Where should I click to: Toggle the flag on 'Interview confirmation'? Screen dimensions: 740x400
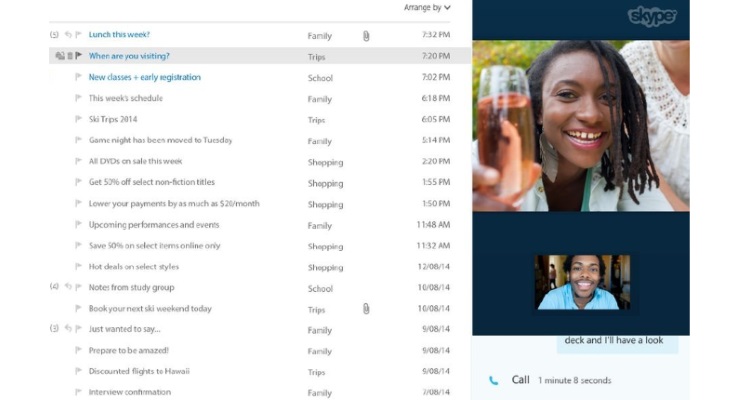[x=79, y=393]
